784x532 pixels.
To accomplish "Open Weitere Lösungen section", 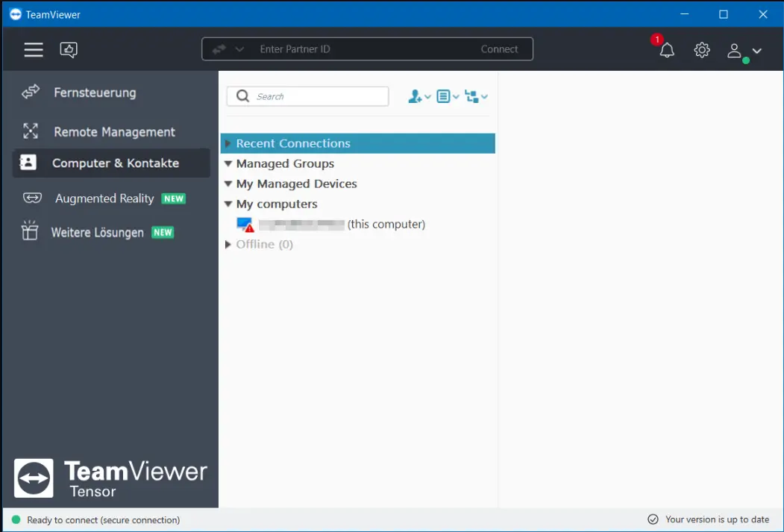I will (x=111, y=233).
